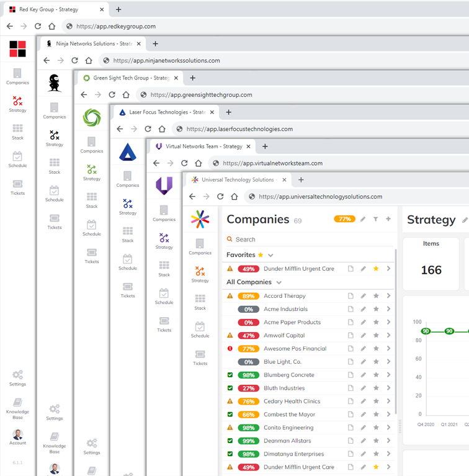Reload the Universal Technology Solutions page

pyautogui.click(x=220, y=196)
